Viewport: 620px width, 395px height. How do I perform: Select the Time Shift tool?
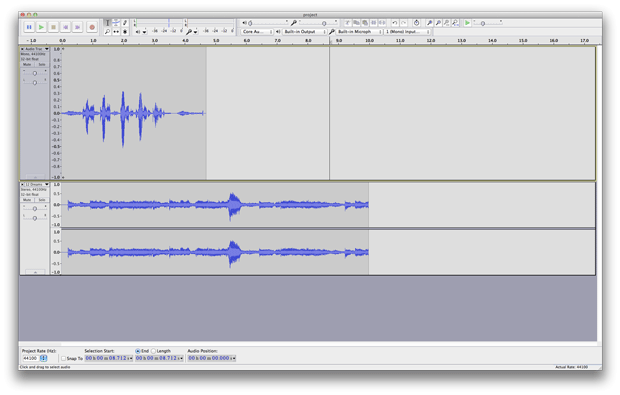pos(116,32)
